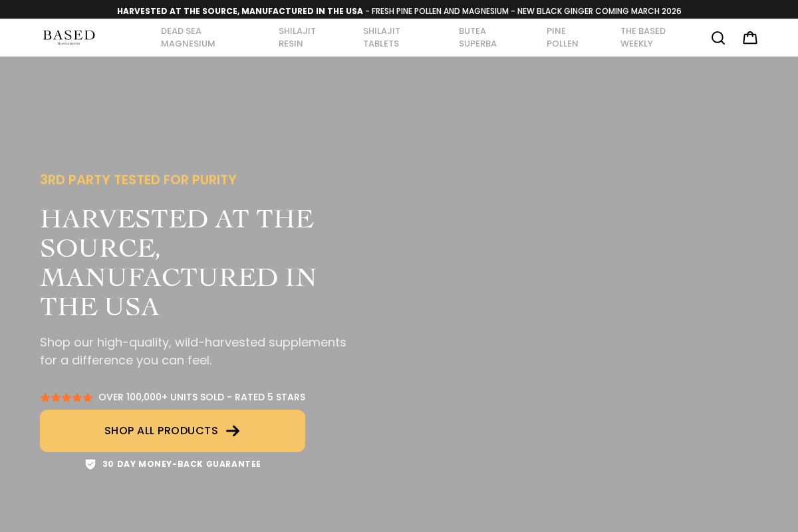Click the Over 100,000+ Units Sold text
This screenshot has height=532, width=798.
[x=202, y=396]
